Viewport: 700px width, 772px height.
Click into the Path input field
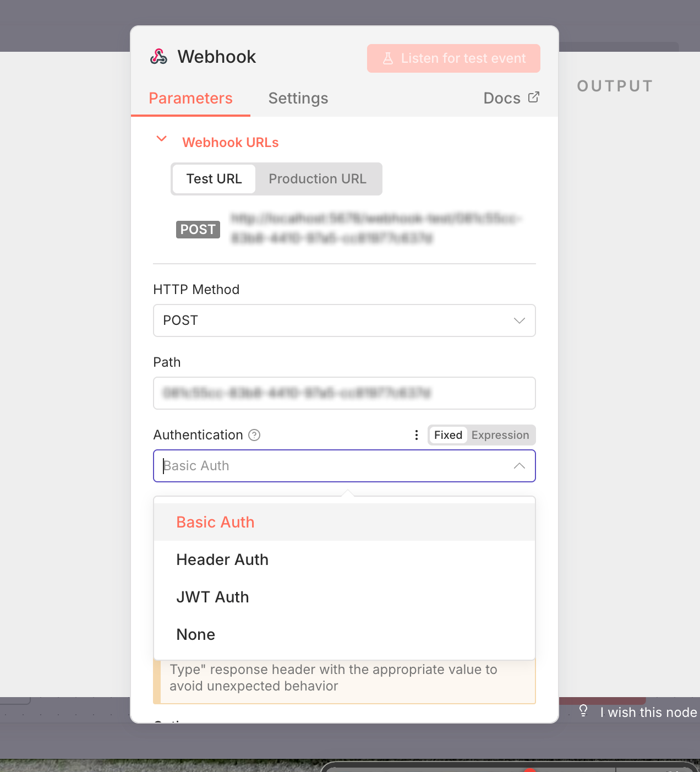tap(344, 393)
